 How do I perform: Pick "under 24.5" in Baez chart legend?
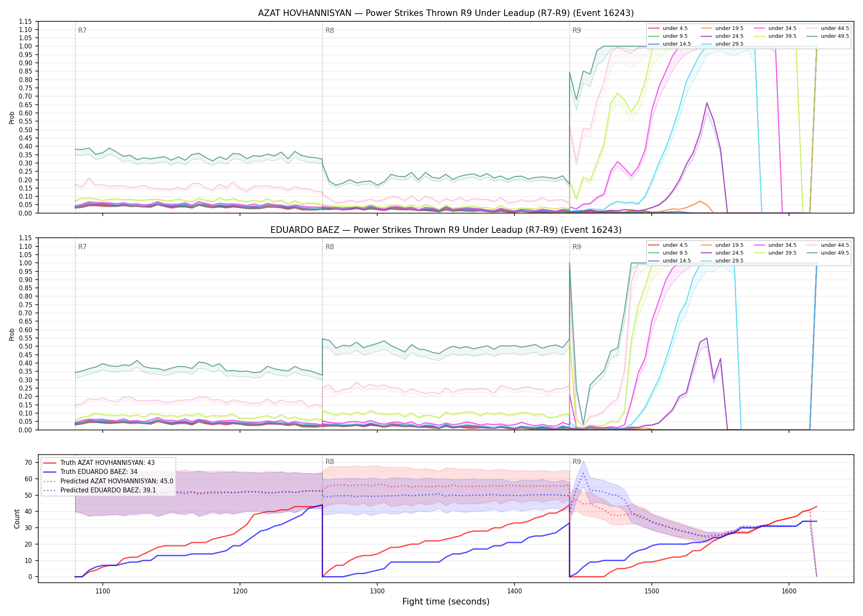722,253
